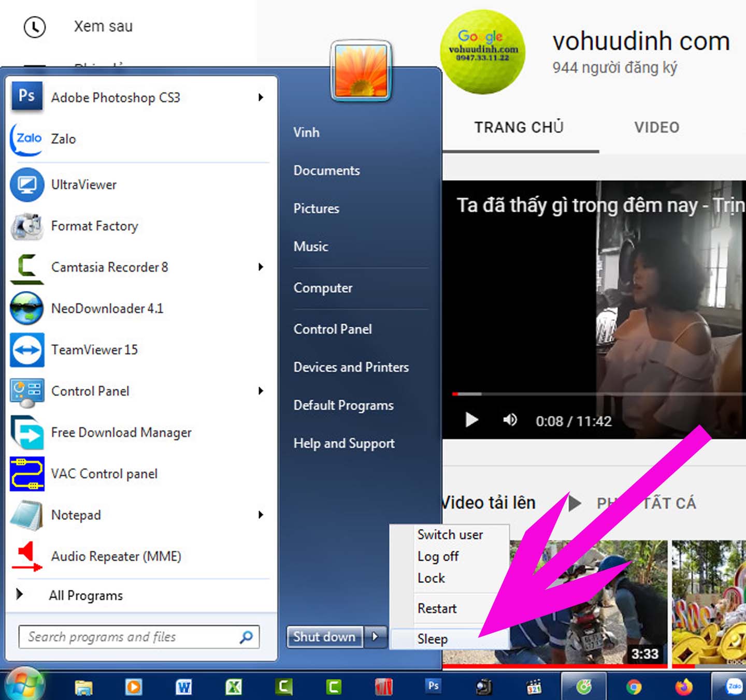Open Media Player Classic 321 taskbar icon

(534, 687)
